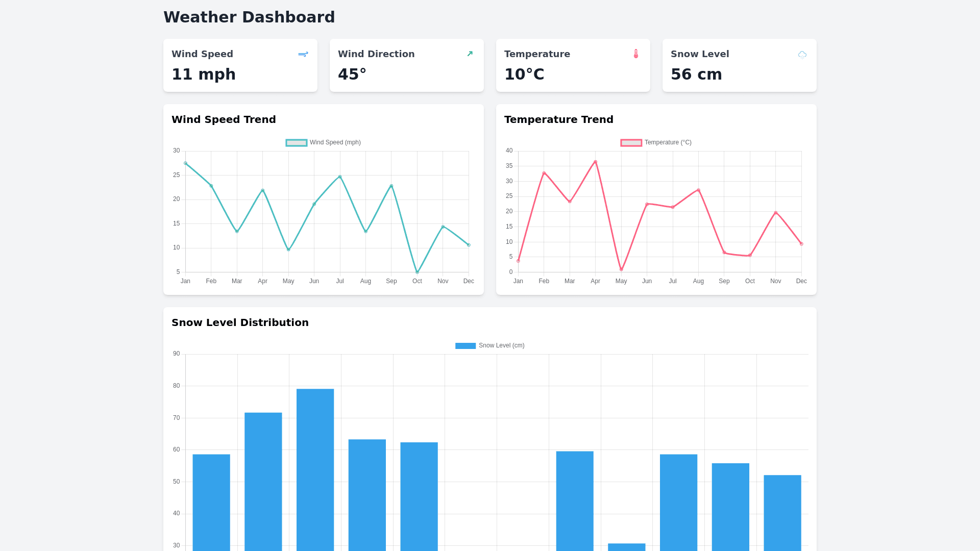Click the July point on wind speed chart
This screenshot has height=551, width=980.
point(340,177)
